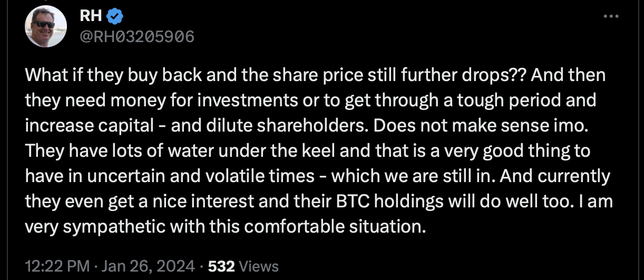Click the blue verified checkmark badge
Viewport: 644px width, 280px height.
pyautogui.click(x=115, y=17)
